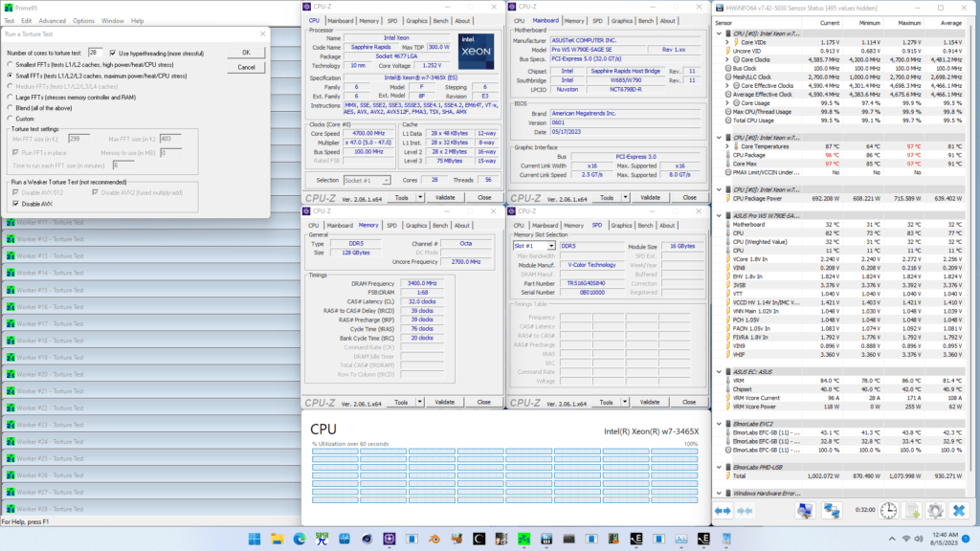The width and height of the screenshot is (980, 551).
Task: Open Super Pi taskbar icon
Action: [x=322, y=540]
